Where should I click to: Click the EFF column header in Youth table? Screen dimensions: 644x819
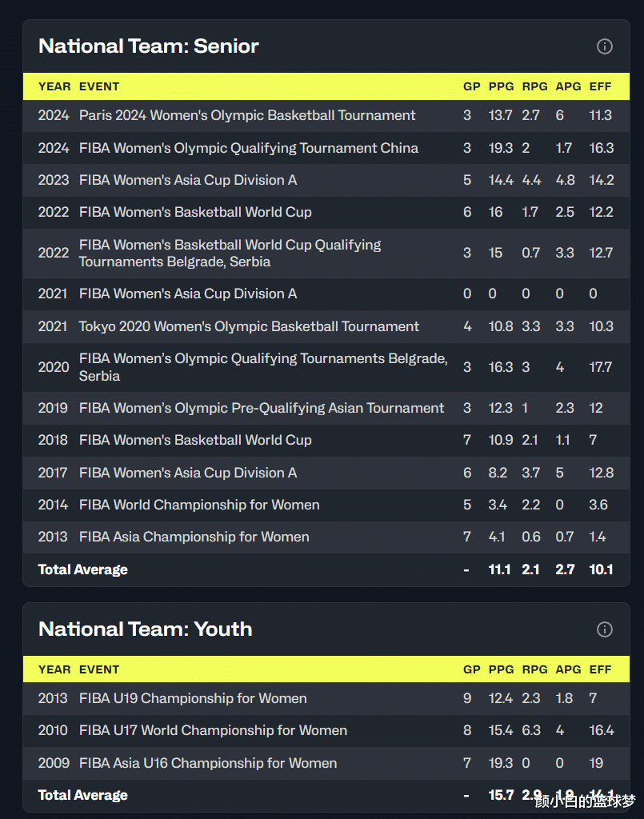600,669
